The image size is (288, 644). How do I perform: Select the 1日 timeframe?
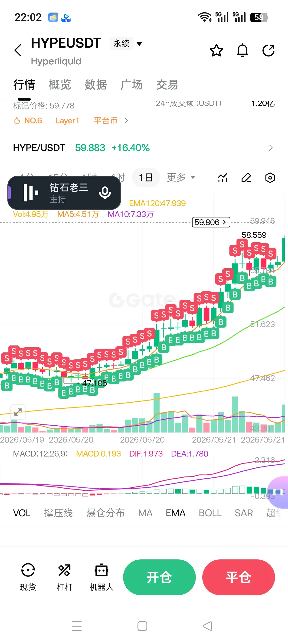coord(146,177)
